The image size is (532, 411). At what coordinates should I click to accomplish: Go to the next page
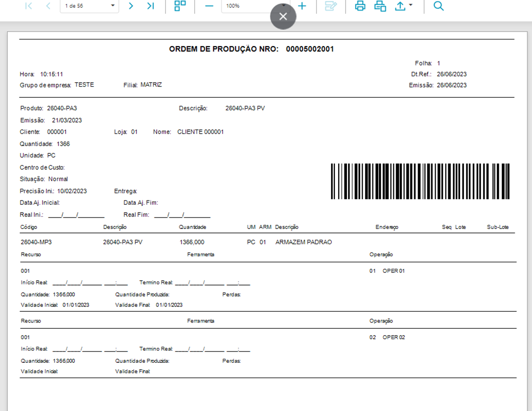(131, 6)
